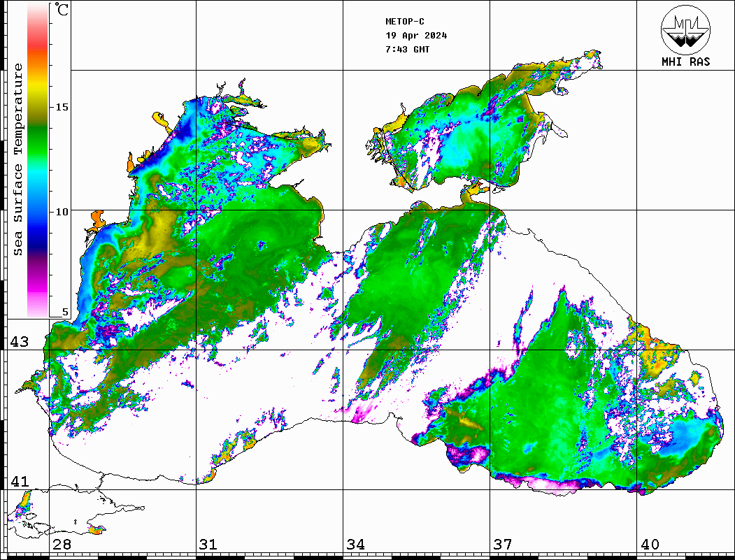735x560 pixels.
Task: Click the MHI RAS logo emblem
Action: pyautogui.click(x=685, y=29)
